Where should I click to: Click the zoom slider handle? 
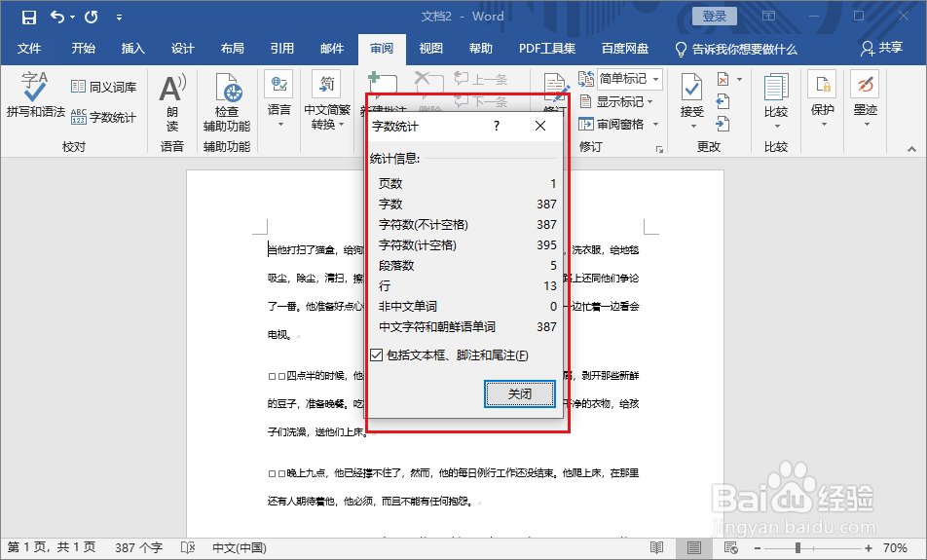point(797,547)
